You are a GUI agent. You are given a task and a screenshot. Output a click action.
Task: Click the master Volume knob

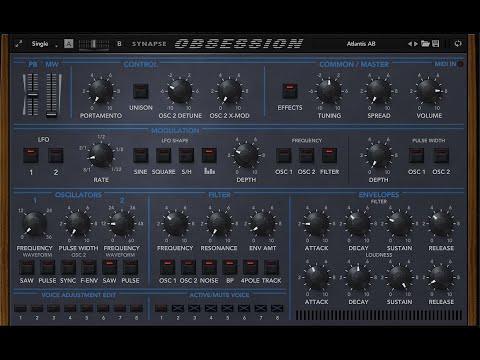(429, 91)
